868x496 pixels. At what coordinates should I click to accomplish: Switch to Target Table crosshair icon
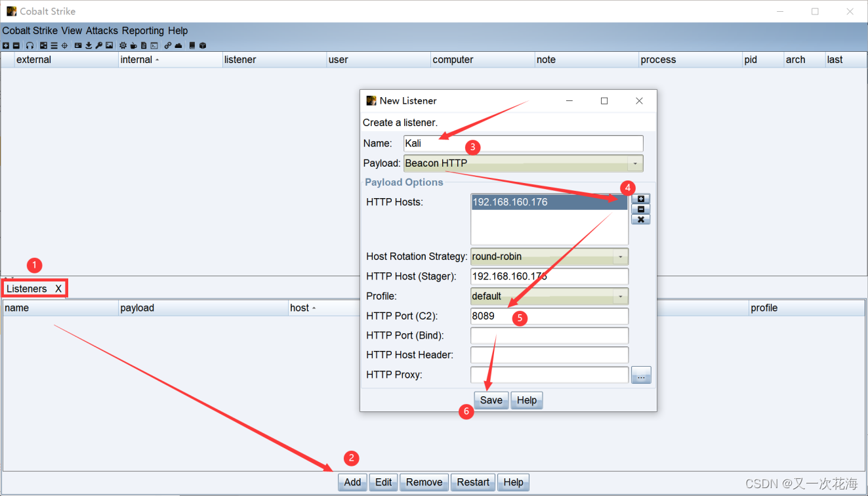(x=64, y=46)
